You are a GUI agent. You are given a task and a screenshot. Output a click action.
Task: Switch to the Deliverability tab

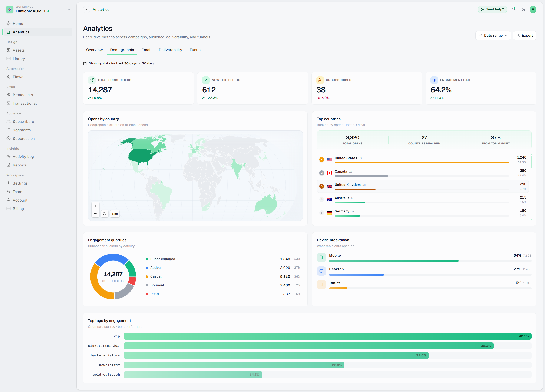(x=170, y=50)
